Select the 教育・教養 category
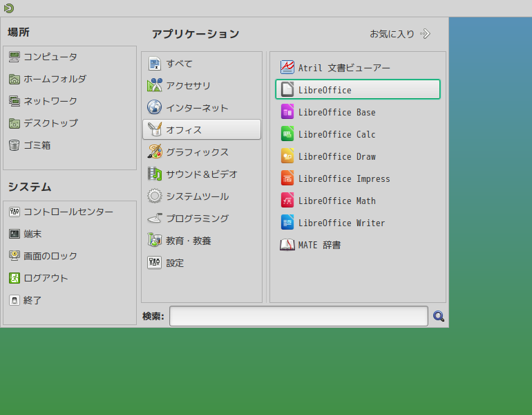The image size is (532, 415). point(202,241)
